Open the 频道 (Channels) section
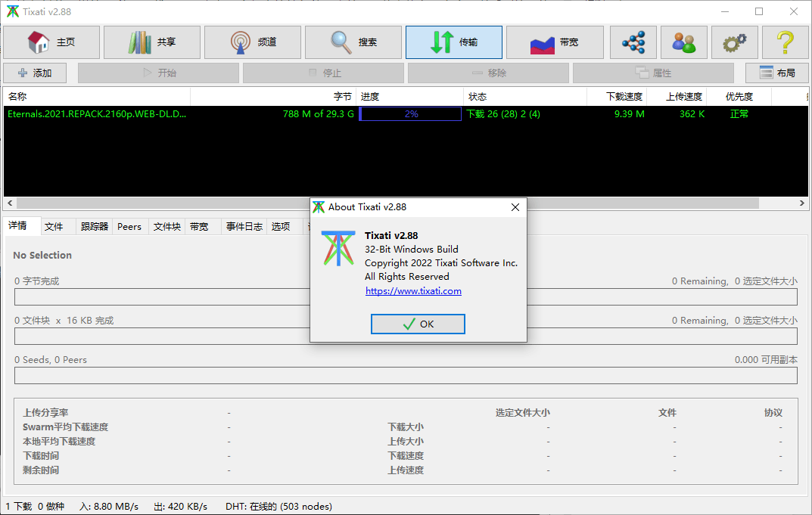The height and width of the screenshot is (515, 812). (x=252, y=42)
